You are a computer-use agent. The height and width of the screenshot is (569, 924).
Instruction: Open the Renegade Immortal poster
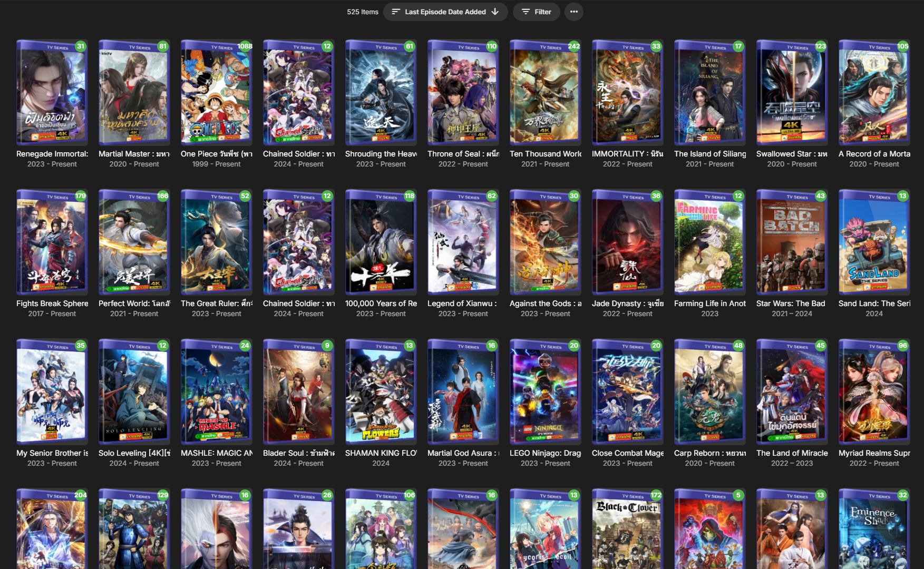coord(52,93)
